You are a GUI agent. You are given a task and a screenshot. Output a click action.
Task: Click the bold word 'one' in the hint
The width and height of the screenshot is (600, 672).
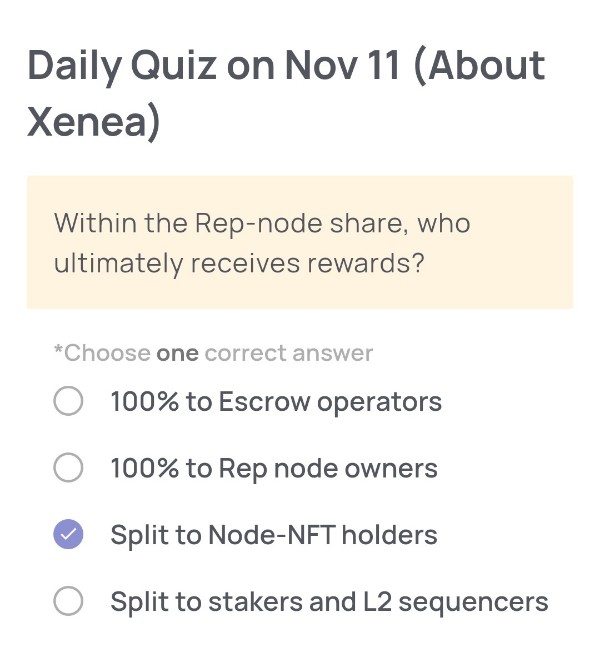pyautogui.click(x=177, y=353)
